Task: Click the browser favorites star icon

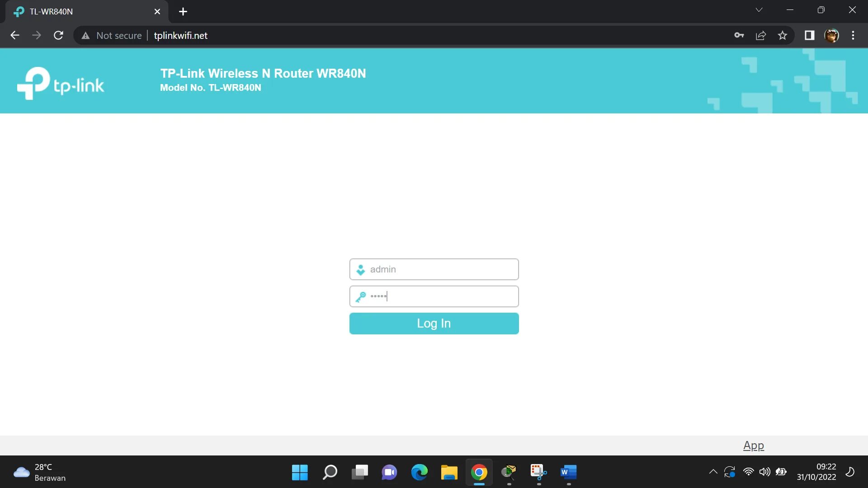Action: (x=783, y=35)
